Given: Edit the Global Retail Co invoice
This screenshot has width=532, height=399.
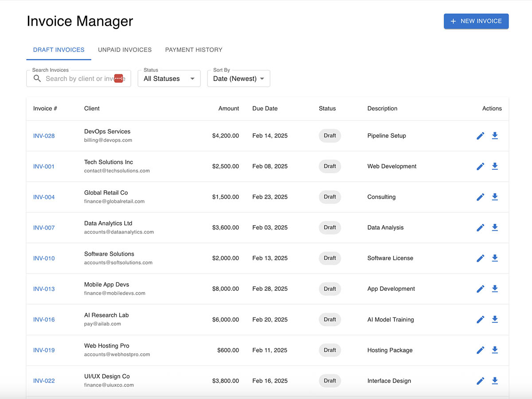Looking at the screenshot, I should click(480, 197).
